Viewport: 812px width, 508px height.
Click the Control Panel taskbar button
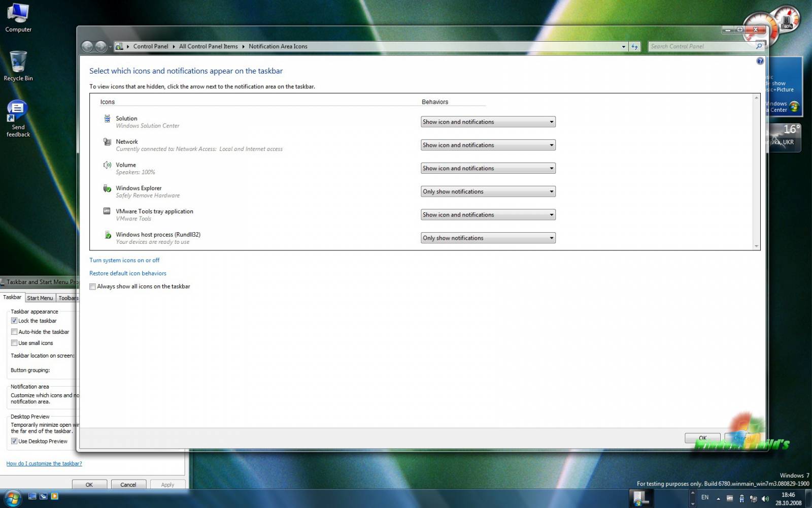(641, 498)
